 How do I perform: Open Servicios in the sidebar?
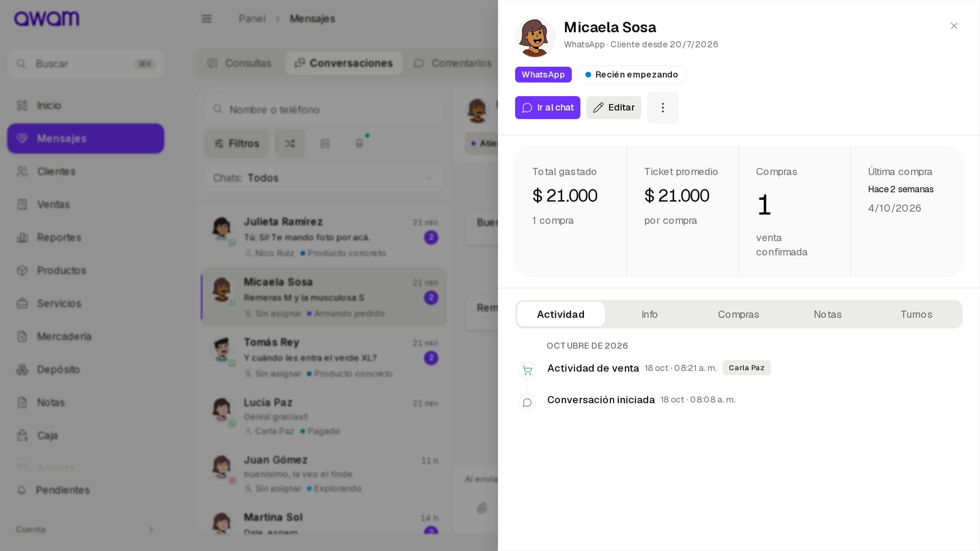point(86,303)
